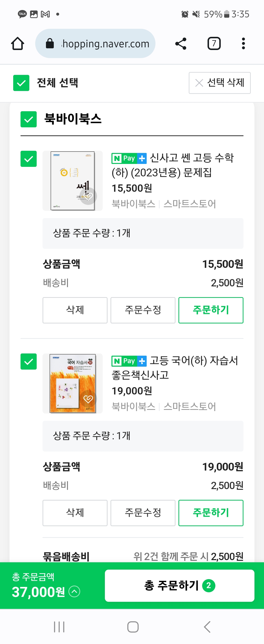The height and width of the screenshot is (644, 264).
Task: Click 주문하기 for the 국어 자습서 book
Action: click(x=211, y=513)
